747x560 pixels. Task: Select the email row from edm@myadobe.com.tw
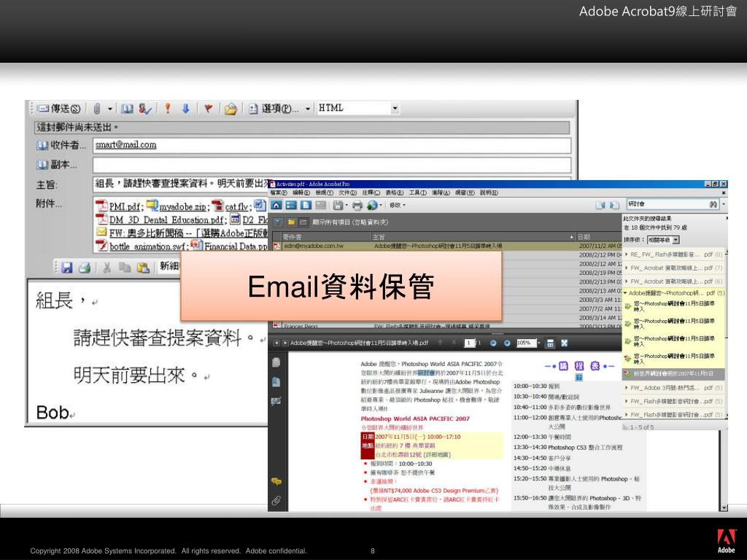pyautogui.click(x=447, y=246)
